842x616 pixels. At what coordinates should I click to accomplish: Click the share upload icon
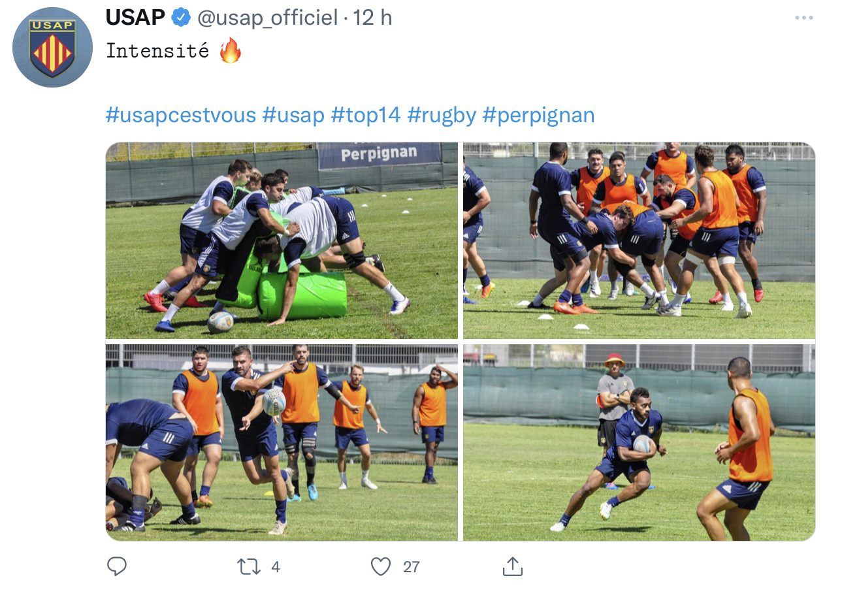pos(513,566)
